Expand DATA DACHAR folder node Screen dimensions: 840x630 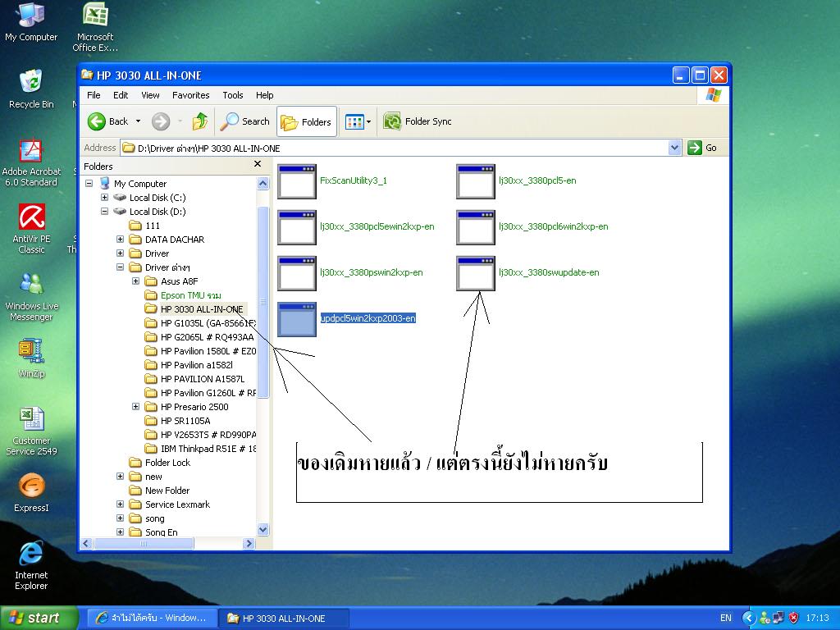(120, 240)
